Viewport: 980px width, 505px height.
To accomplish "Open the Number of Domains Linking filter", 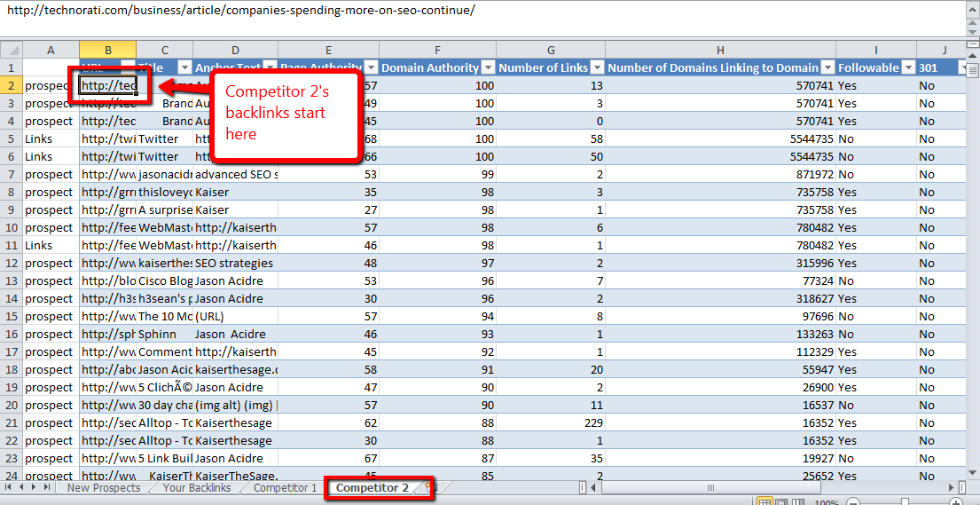I will tap(827, 67).
